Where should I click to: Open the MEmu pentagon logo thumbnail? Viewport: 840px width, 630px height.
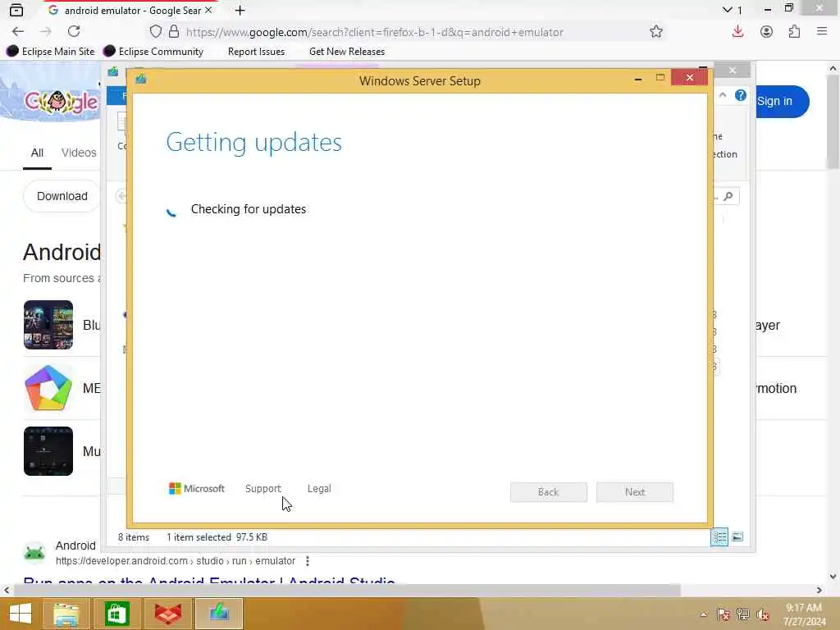[x=48, y=388]
